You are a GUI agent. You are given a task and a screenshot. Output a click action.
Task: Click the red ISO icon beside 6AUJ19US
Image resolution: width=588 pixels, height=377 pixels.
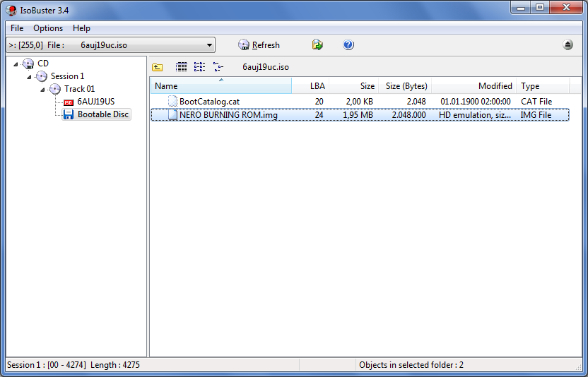tap(69, 102)
